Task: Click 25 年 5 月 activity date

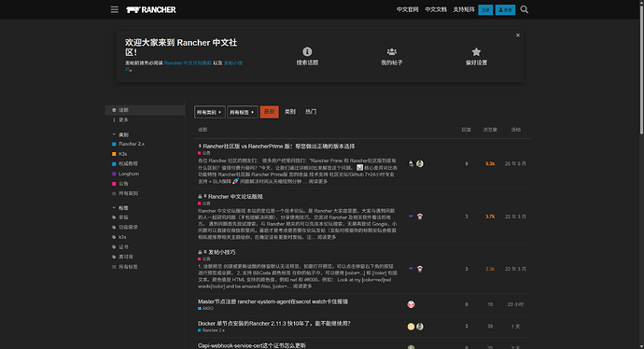Action: coord(515,164)
